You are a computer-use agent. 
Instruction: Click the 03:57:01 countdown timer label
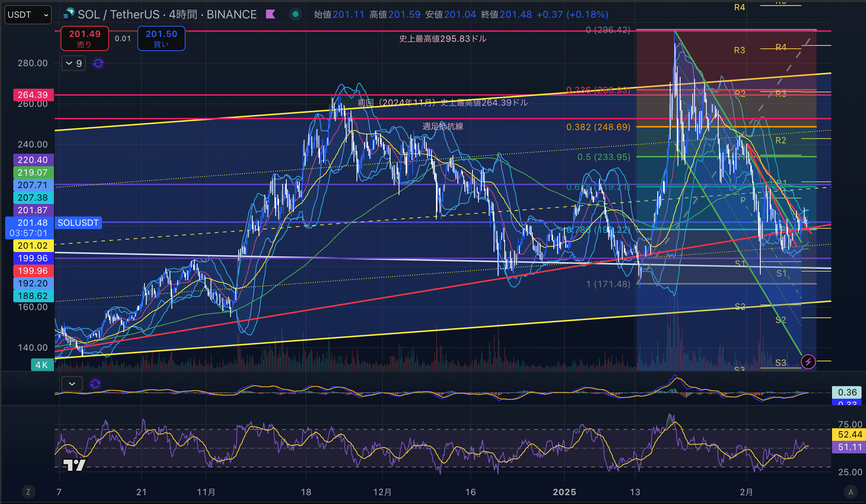tap(28, 233)
